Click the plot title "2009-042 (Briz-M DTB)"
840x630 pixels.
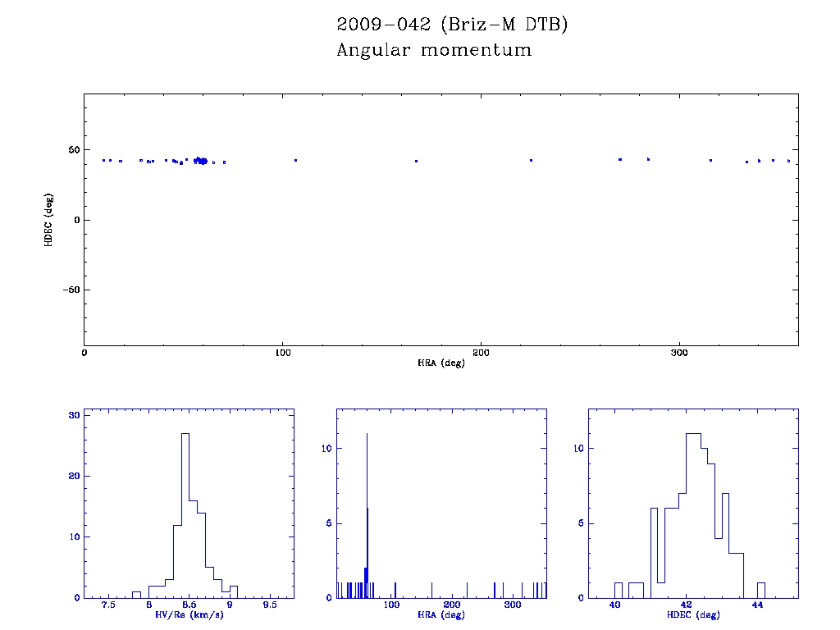pos(452,25)
